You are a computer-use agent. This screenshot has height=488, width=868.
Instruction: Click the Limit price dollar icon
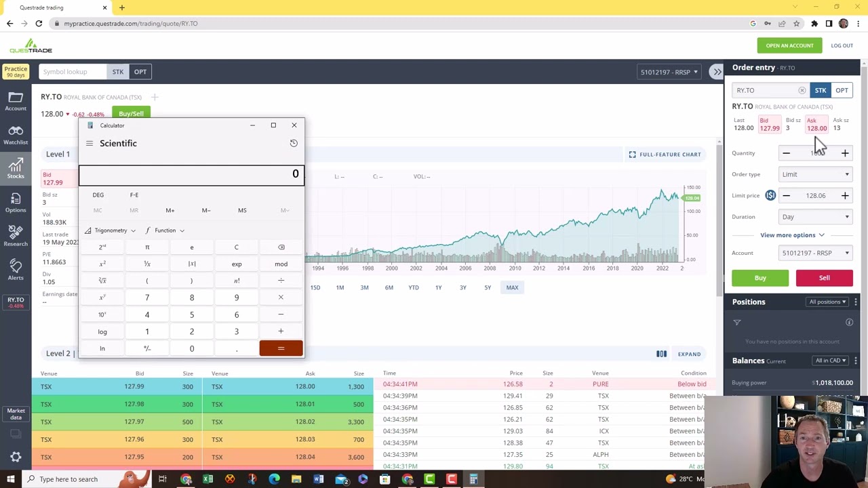pos(770,195)
